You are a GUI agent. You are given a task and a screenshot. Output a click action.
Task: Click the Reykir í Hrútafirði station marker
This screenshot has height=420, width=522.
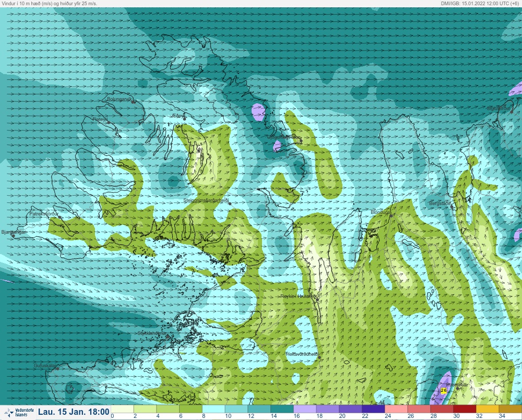(317, 300)
